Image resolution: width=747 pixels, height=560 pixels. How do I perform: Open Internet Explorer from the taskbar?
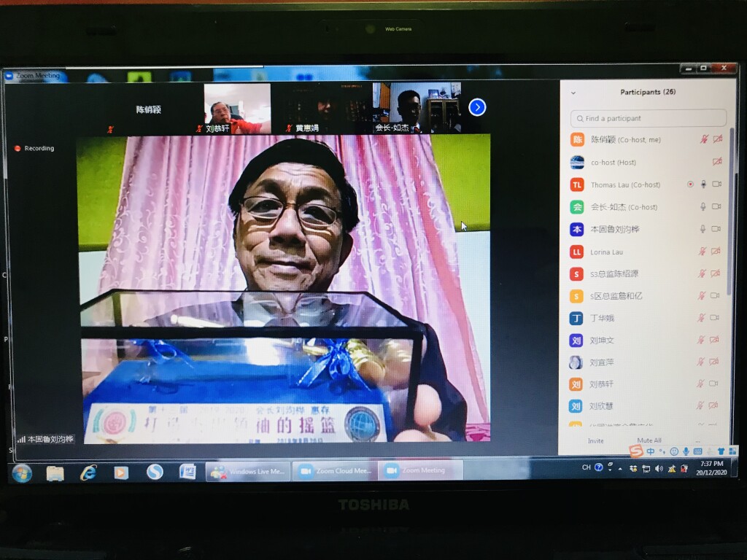click(x=88, y=472)
